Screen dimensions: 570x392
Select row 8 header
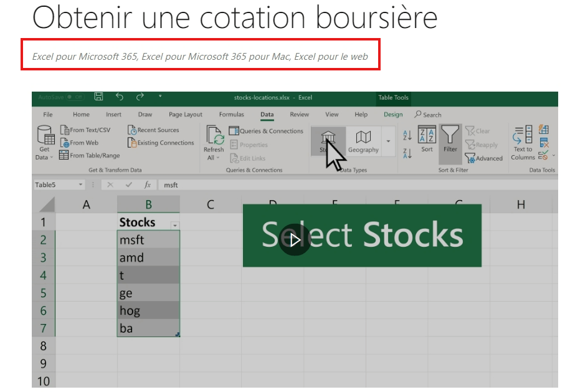point(43,346)
